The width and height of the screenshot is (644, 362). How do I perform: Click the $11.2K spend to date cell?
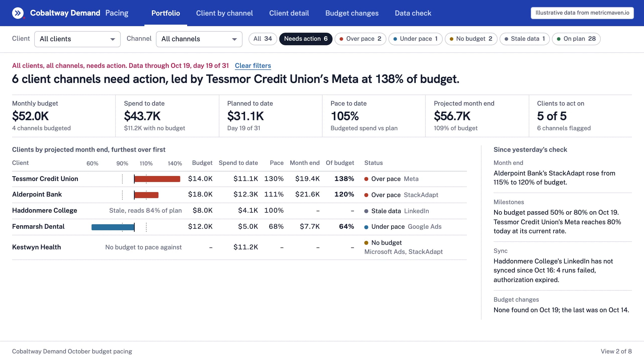point(246,247)
